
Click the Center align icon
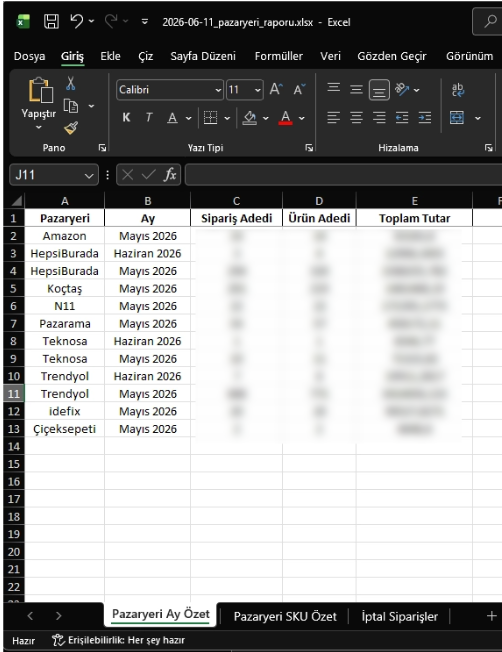[x=356, y=118]
